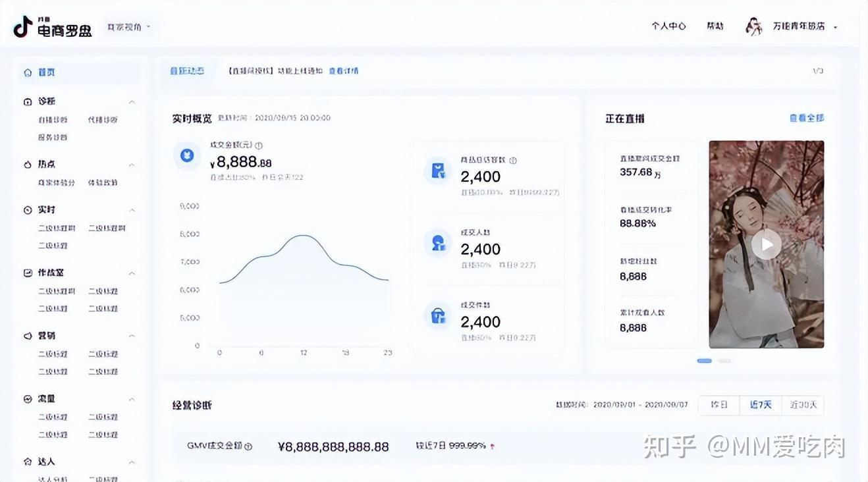
Task: Click the red up arrow trend icon
Action: click(x=492, y=446)
